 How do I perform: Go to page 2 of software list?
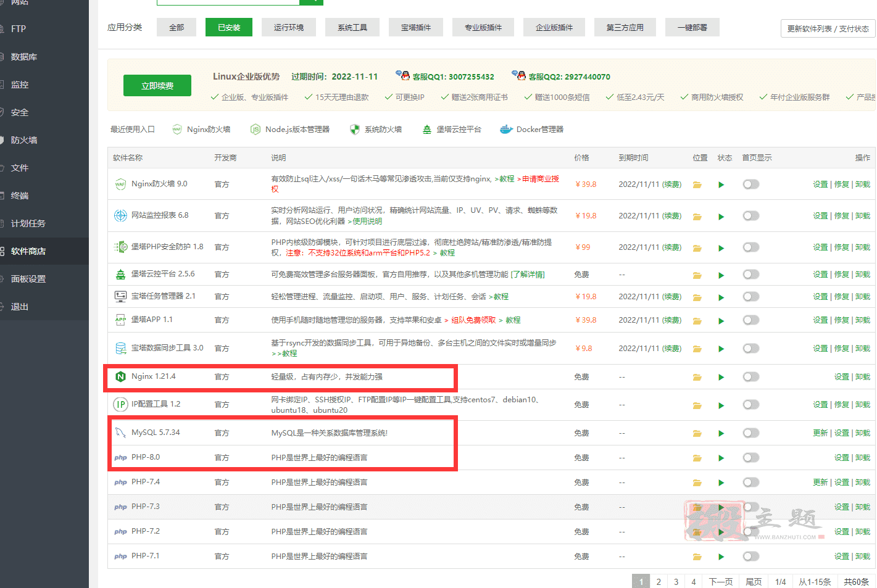point(659,582)
